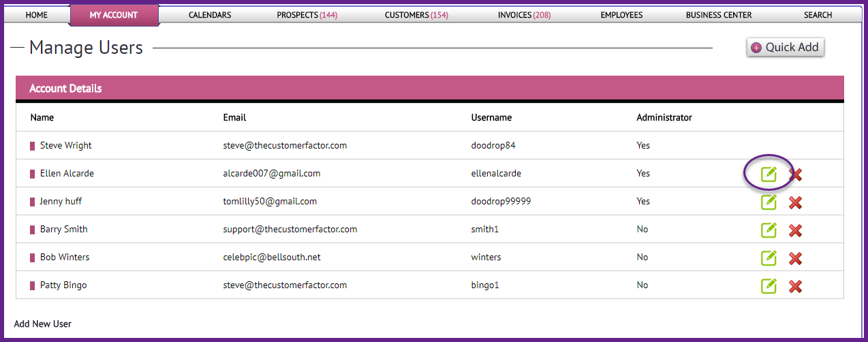The width and height of the screenshot is (868, 342).
Task: Delete user Bob Winters with red X
Action: tap(795, 259)
